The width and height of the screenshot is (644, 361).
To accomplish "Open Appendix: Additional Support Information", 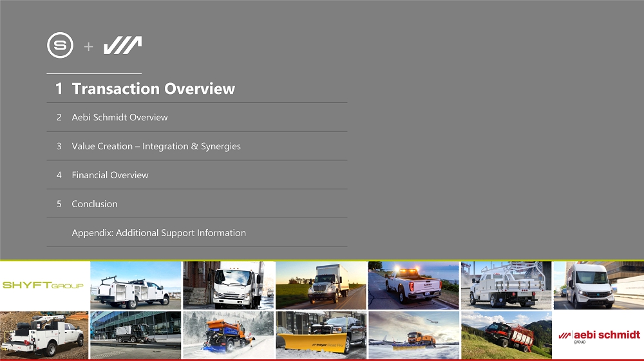I will [x=158, y=233].
